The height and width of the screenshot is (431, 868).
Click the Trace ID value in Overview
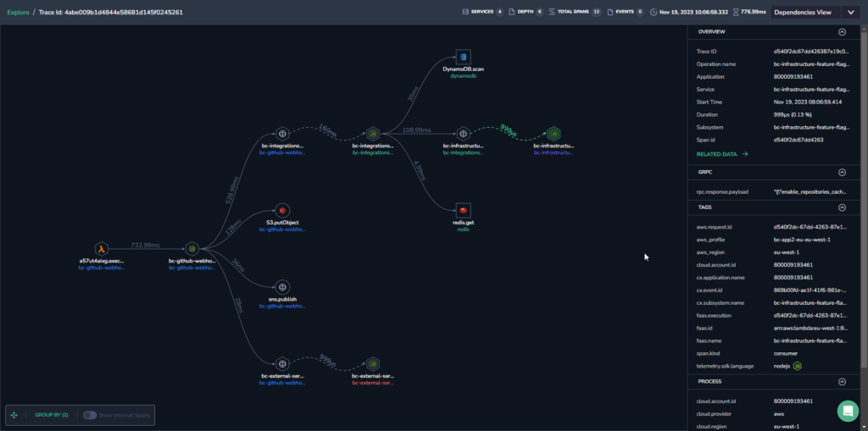point(811,52)
